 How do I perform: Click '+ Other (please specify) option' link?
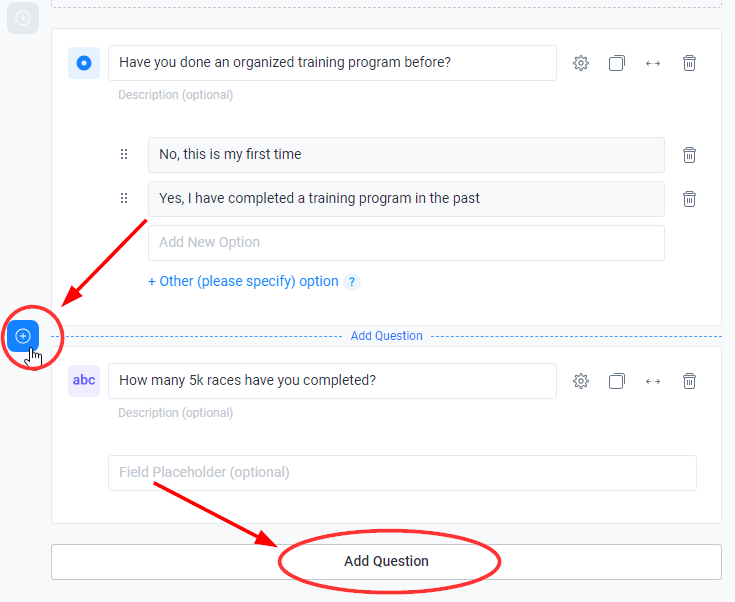pyautogui.click(x=243, y=281)
